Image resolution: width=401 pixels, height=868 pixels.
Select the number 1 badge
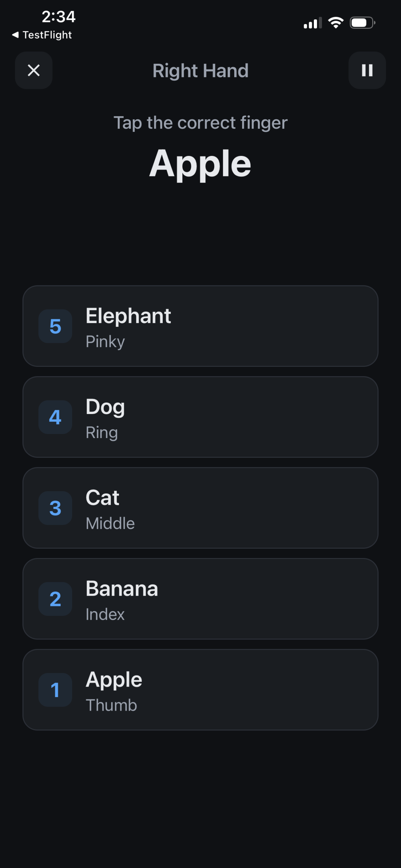coord(55,690)
